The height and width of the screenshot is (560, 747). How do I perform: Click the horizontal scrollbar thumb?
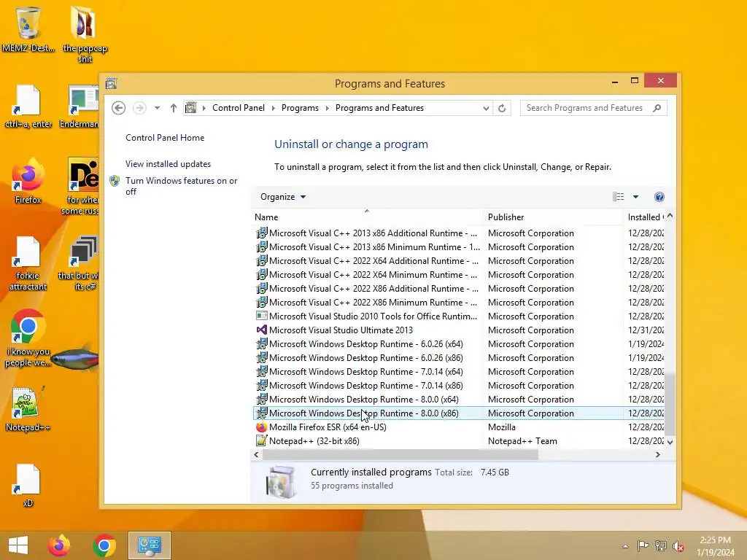[400, 455]
